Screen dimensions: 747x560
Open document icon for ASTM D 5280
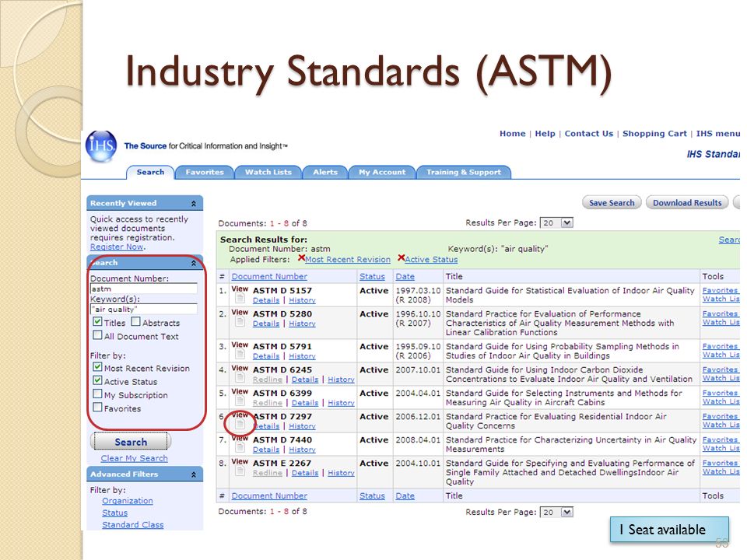[240, 322]
